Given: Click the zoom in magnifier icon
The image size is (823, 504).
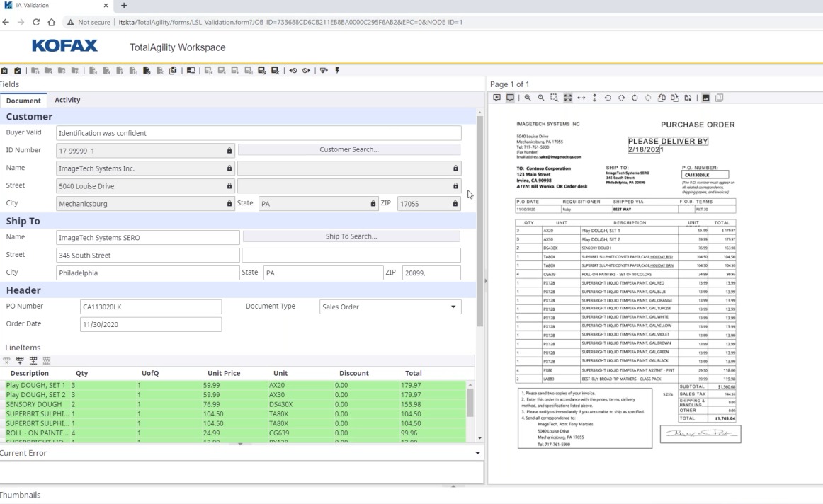Looking at the screenshot, I should click(528, 98).
